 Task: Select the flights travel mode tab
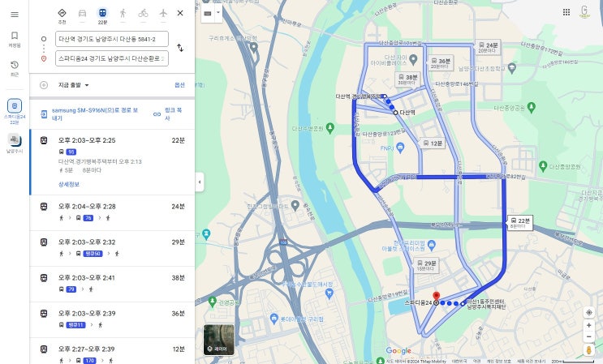[163, 14]
